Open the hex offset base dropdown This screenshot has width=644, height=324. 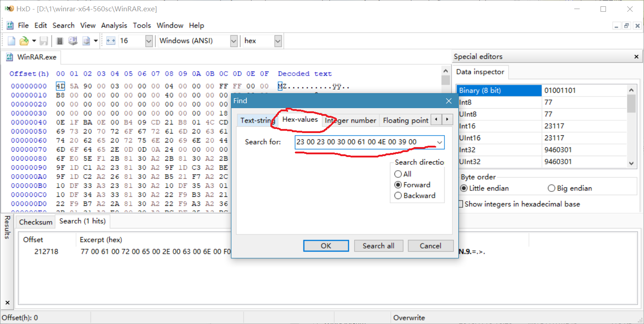click(x=278, y=41)
